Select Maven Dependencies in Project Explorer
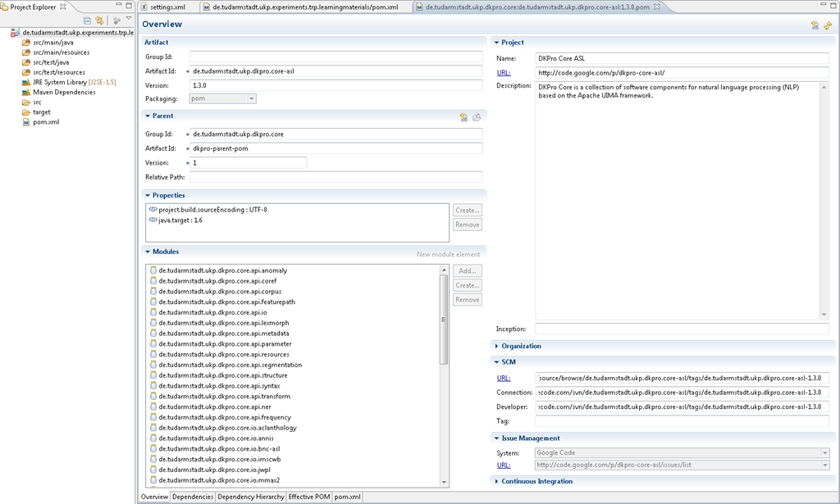Viewport: 840px width, 504px height. tap(64, 93)
